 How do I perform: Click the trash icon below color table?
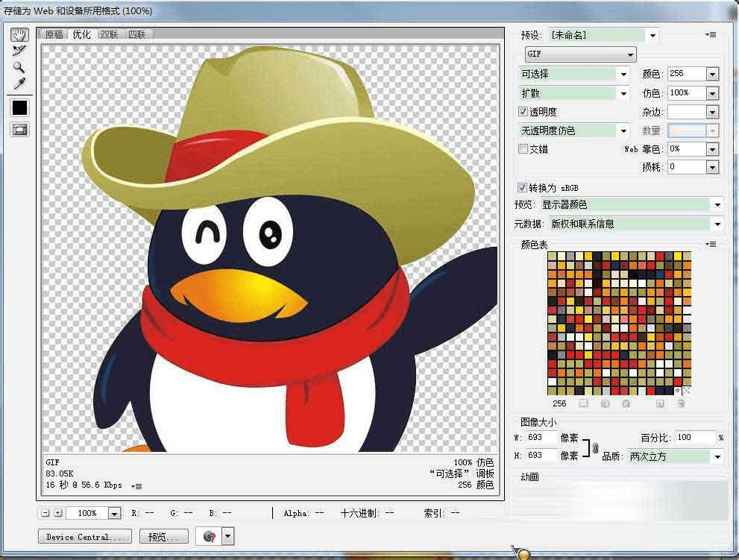coord(681,403)
